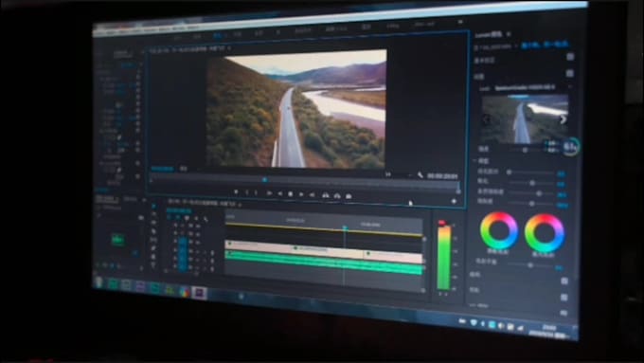Toggle HSL Secondary section checkbox in Lumetri

[x=563, y=313]
